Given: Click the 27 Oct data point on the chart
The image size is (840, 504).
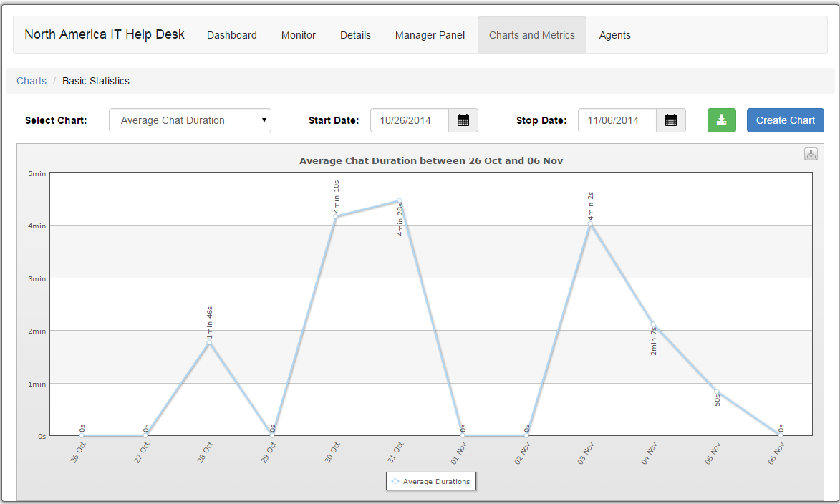Looking at the screenshot, I should click(x=145, y=435).
